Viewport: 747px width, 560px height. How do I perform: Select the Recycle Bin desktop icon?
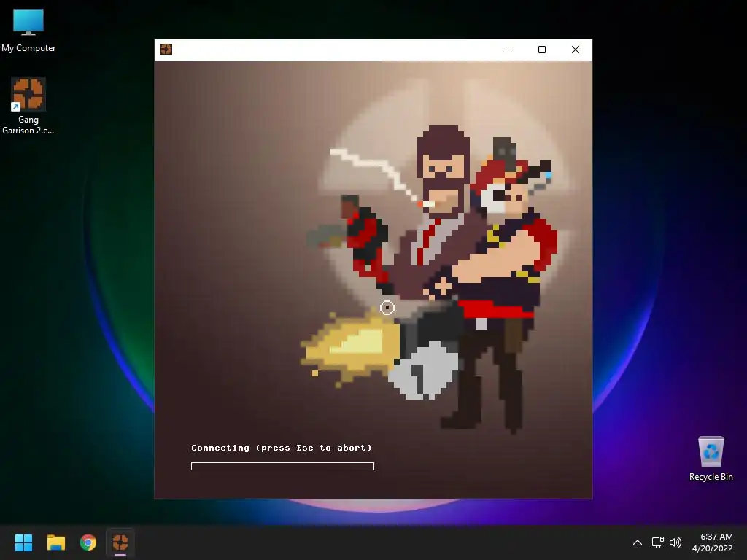(711, 459)
